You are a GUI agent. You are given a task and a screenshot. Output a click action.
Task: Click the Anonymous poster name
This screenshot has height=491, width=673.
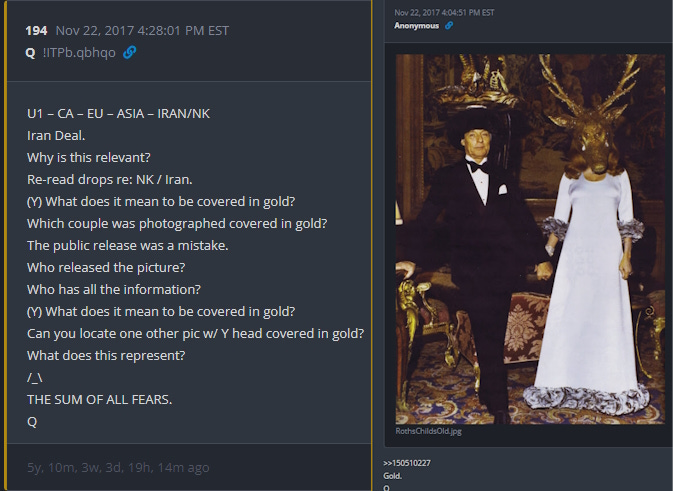[416, 26]
